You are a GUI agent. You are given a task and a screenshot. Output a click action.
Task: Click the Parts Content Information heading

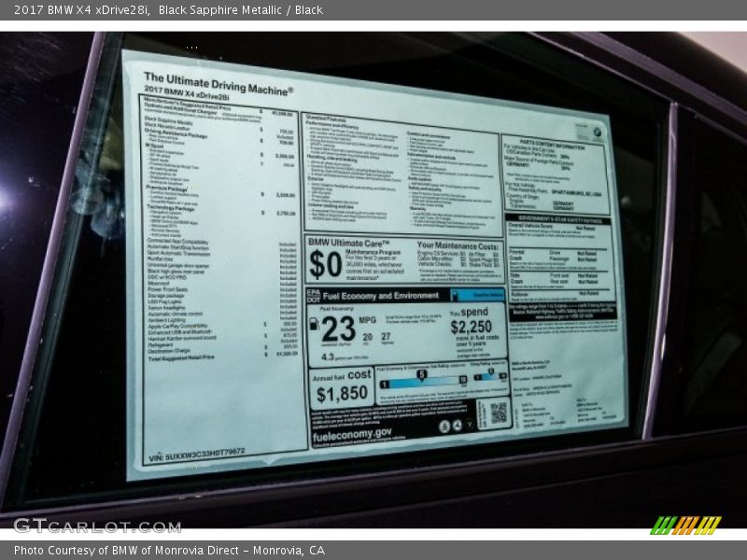click(x=557, y=145)
